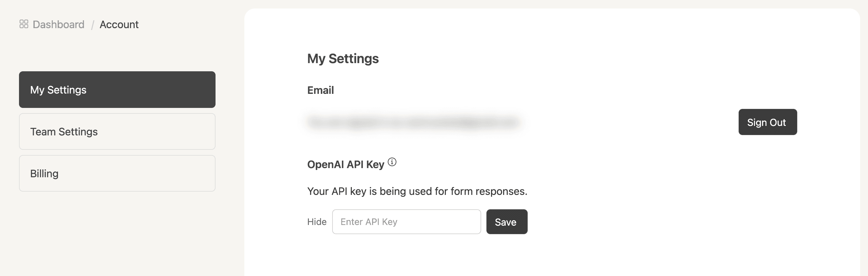Save the OpenAI API key
The height and width of the screenshot is (276, 868).
point(506,221)
